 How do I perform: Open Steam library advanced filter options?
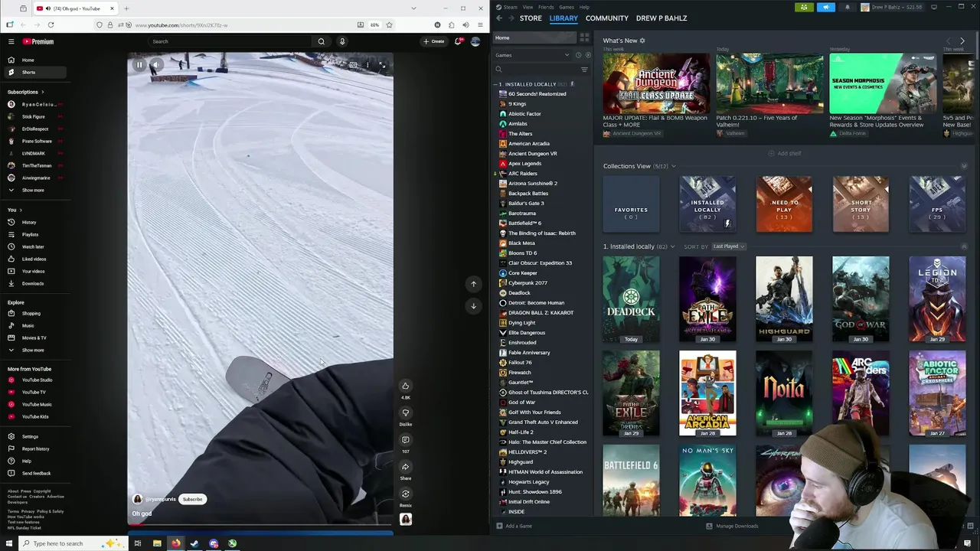coord(584,70)
